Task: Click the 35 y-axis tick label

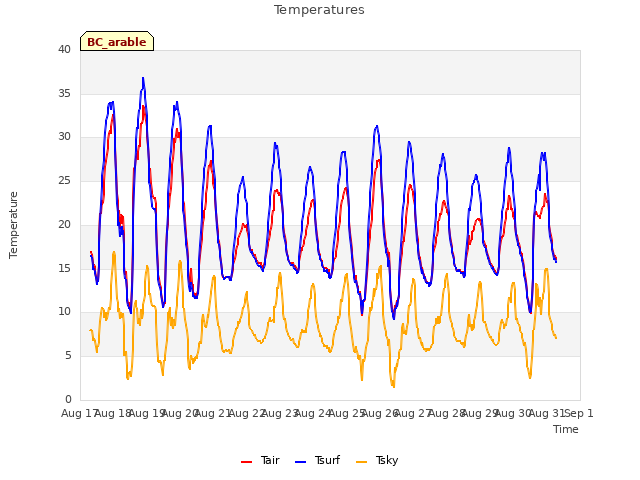Action: (x=64, y=93)
